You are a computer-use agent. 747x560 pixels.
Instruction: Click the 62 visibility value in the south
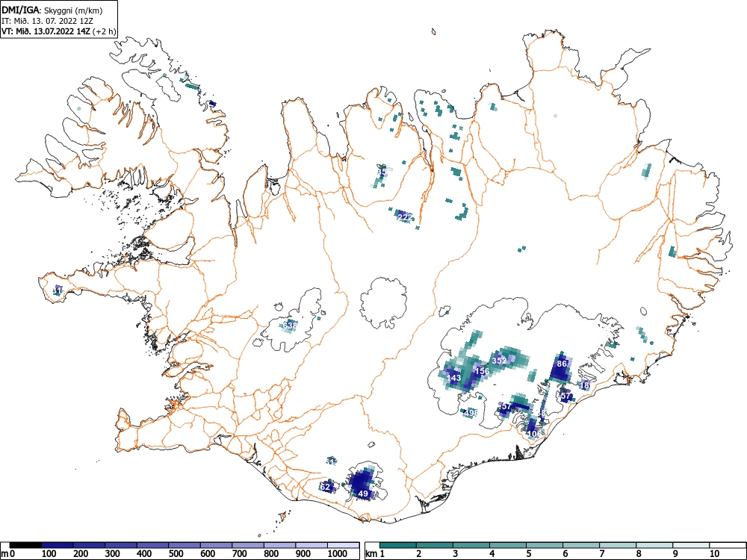[x=325, y=487]
